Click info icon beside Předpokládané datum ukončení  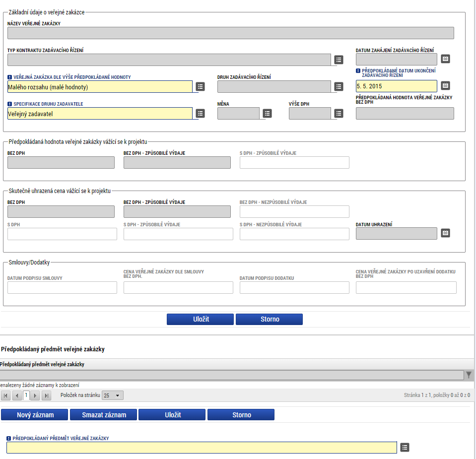358,71
